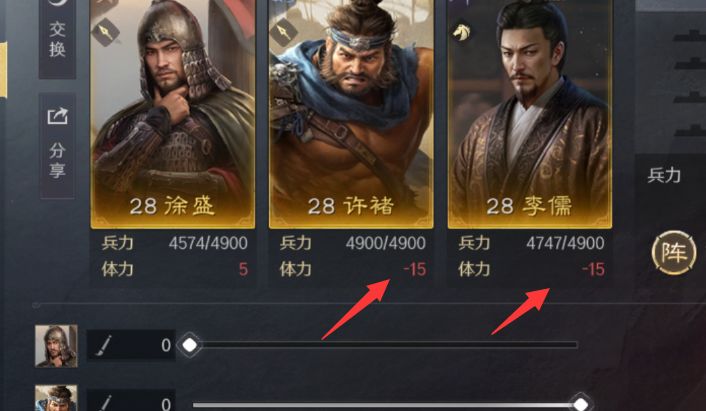The image size is (706, 411).
Task: Click the 交换 exchange button
Action: [57, 39]
